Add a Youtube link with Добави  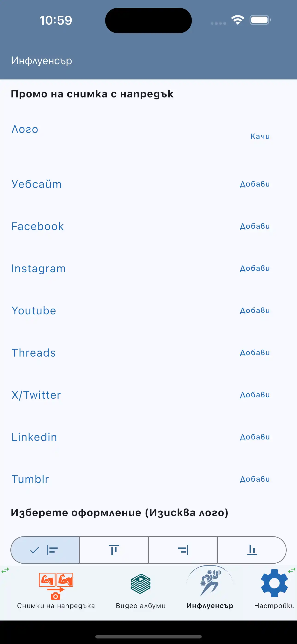click(255, 310)
